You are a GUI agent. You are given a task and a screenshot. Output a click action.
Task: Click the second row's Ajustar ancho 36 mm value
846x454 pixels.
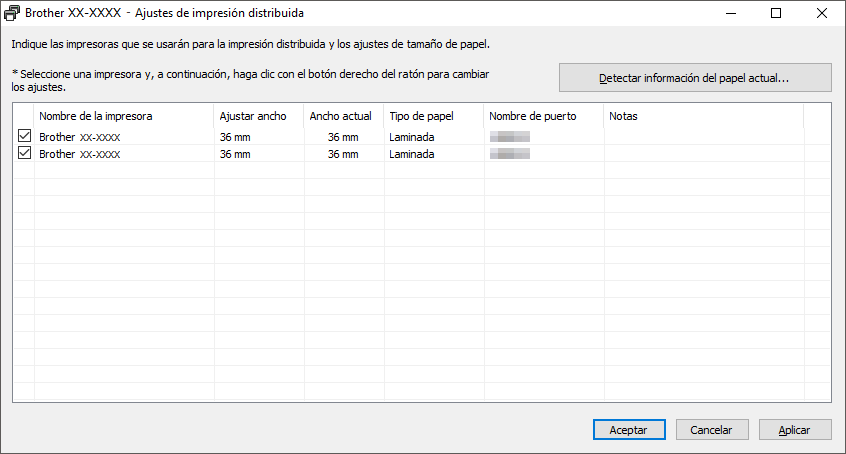point(235,155)
